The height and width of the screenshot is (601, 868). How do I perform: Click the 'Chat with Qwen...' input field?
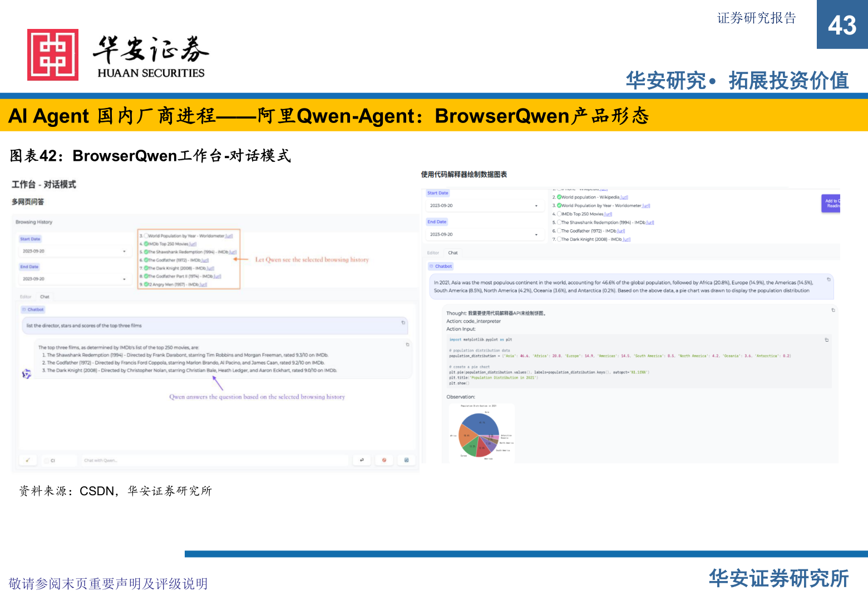(214, 460)
